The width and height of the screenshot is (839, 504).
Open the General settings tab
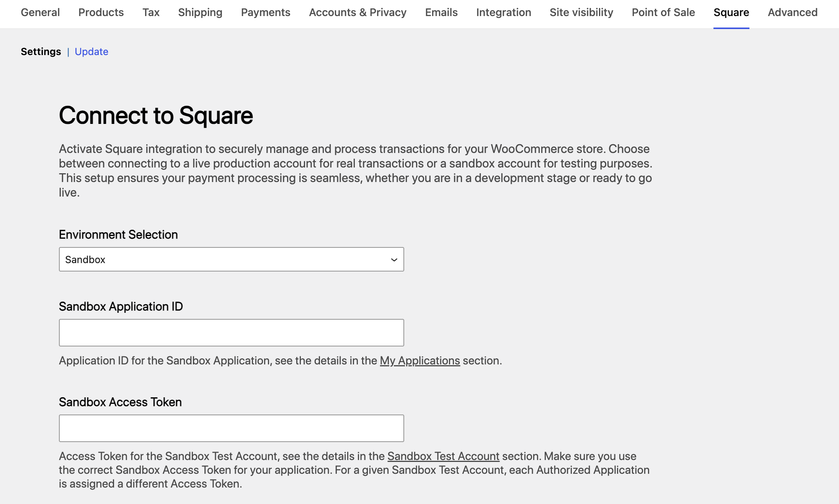tap(40, 12)
